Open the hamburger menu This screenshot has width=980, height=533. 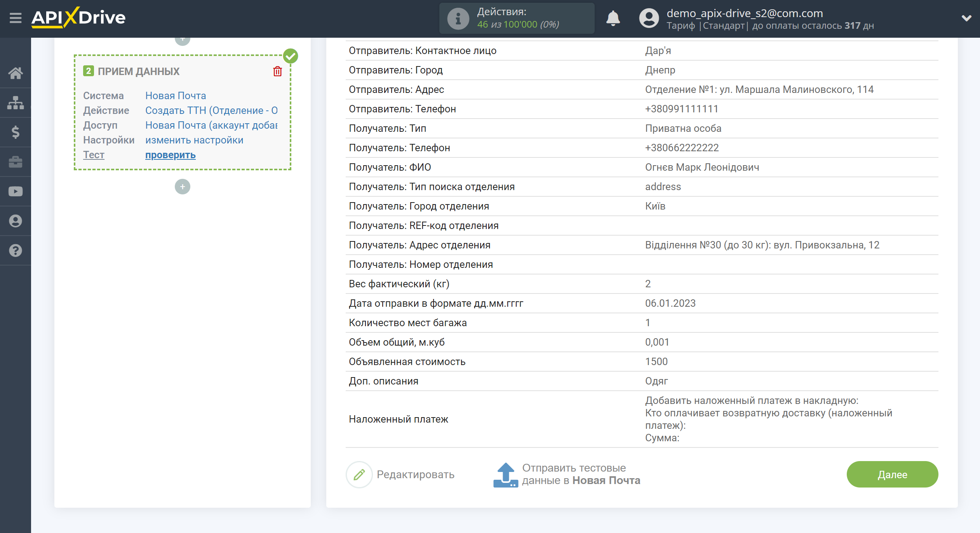16,18
